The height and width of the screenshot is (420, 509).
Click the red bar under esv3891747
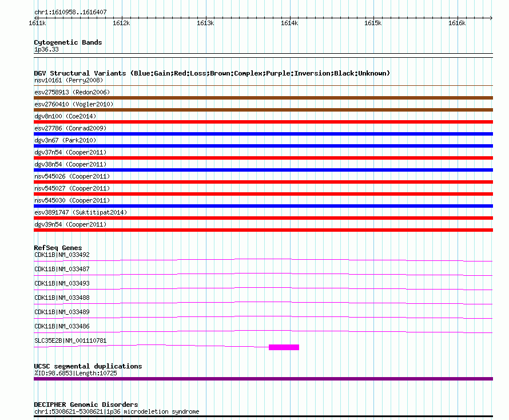tap(263, 218)
